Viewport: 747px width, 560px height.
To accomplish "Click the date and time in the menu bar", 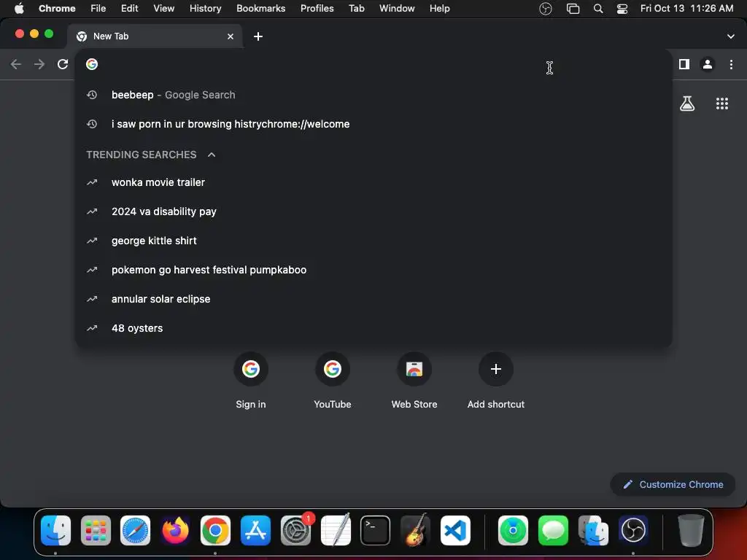I will tap(686, 9).
